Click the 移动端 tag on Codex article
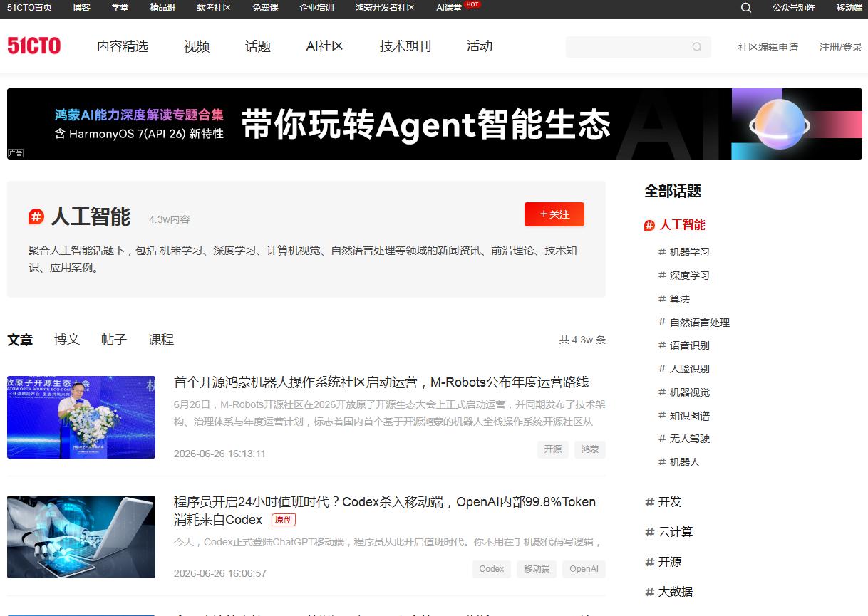Screen dimensions: 868x616 click(x=537, y=569)
